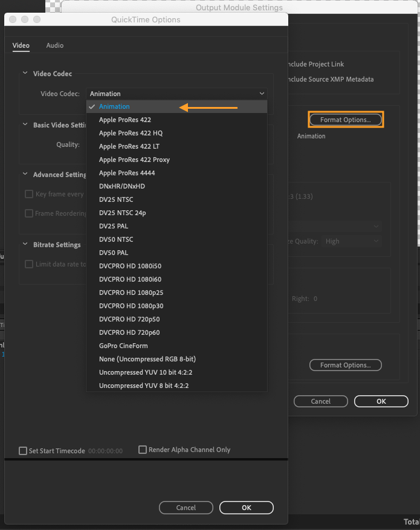Click the start timecode value field
Image resolution: width=420 pixels, height=530 pixels.
click(x=105, y=451)
